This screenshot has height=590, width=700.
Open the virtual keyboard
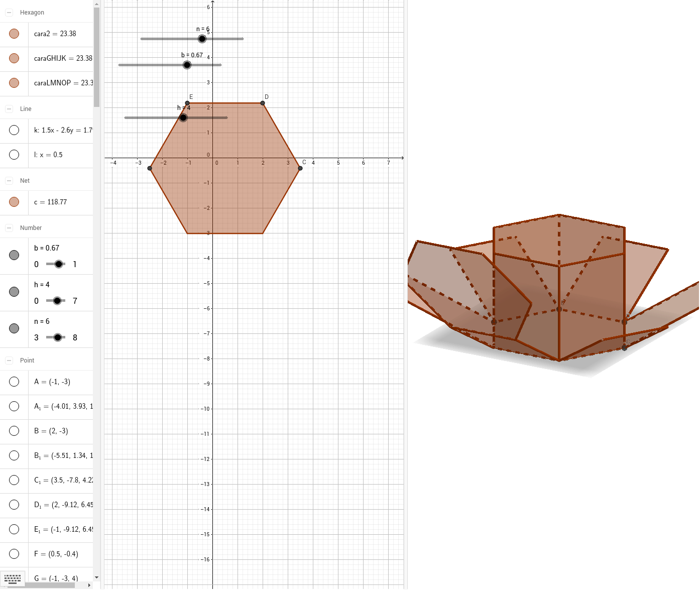[x=12, y=578]
